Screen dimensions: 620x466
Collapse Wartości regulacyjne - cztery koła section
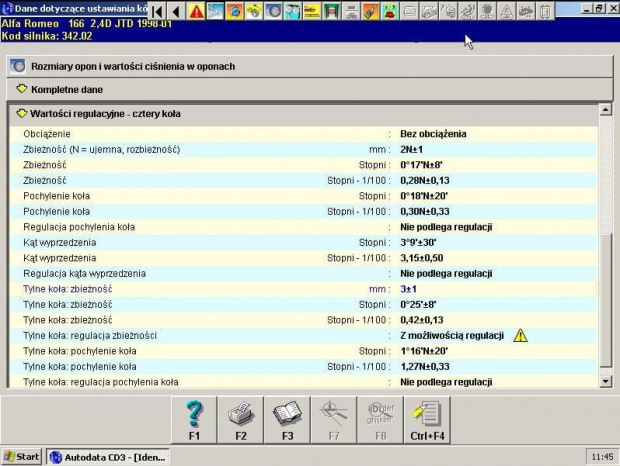click(303, 114)
